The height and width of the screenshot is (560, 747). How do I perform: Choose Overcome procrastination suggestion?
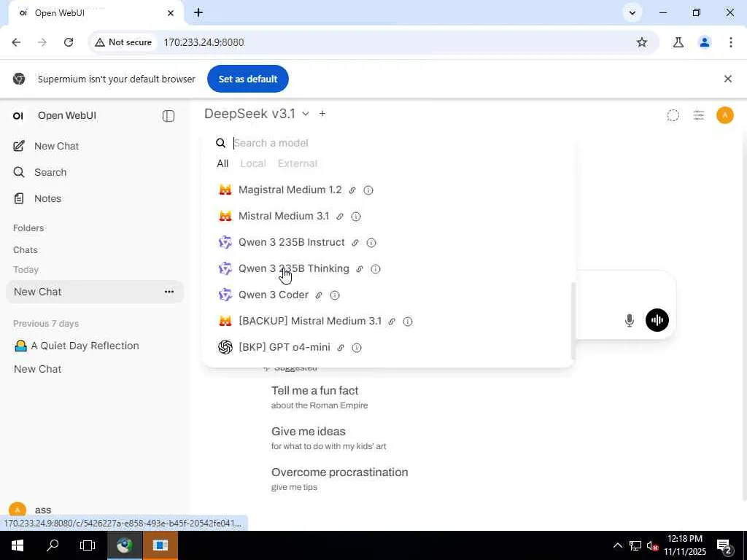click(x=339, y=479)
